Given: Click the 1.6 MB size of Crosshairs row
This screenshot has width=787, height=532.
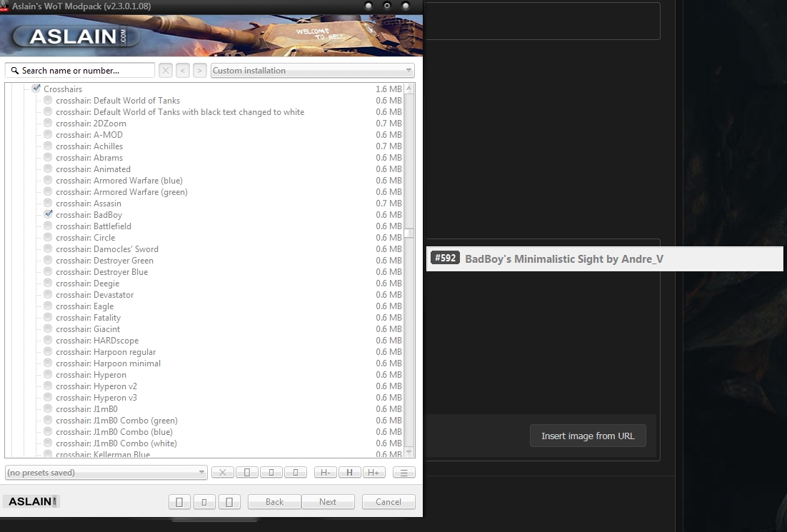Looking at the screenshot, I should [x=389, y=89].
